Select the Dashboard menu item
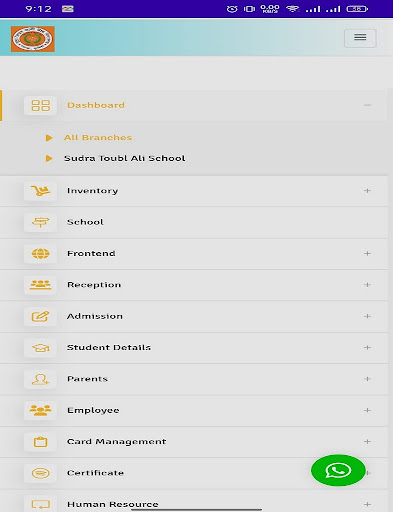Screen dimensions: 393x512 coord(194,105)
